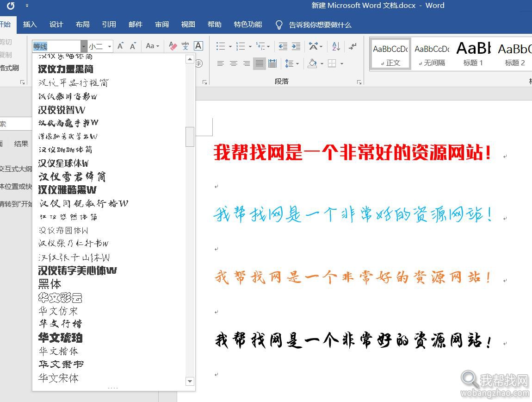Switch to the 引用 tab
Viewport: 532px width, 402px height.
(109, 25)
